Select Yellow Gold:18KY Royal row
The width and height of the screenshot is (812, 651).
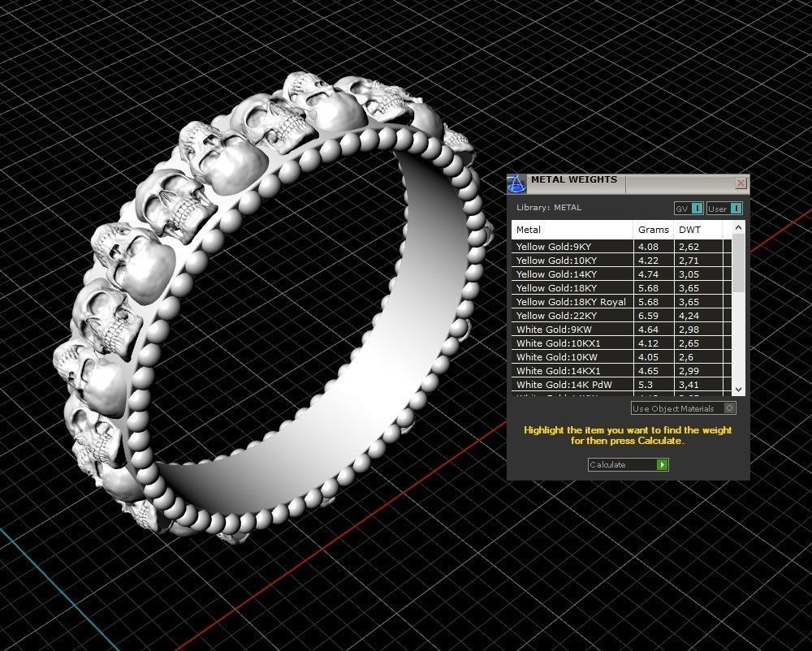click(621, 302)
